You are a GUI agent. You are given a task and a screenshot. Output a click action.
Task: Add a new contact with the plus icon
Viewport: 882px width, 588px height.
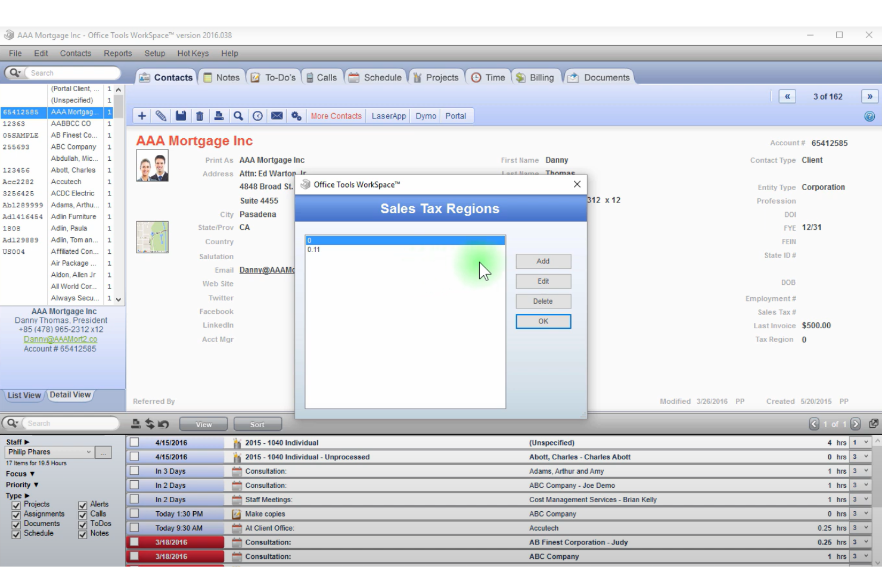point(142,116)
